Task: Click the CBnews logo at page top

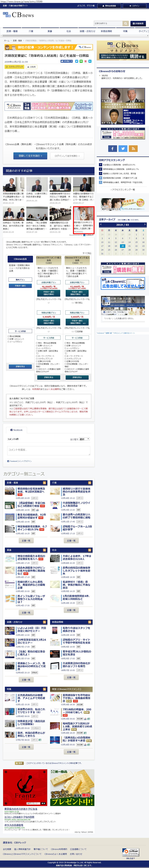Action: [19, 15]
